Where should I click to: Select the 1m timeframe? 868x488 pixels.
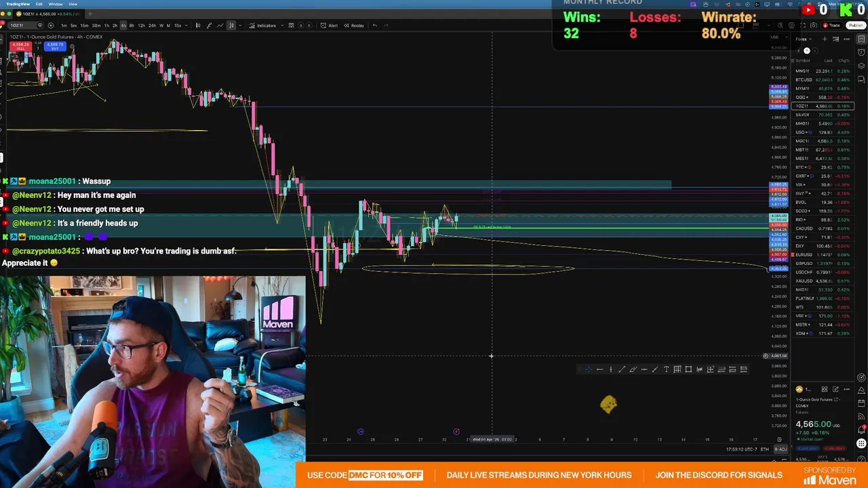click(64, 25)
